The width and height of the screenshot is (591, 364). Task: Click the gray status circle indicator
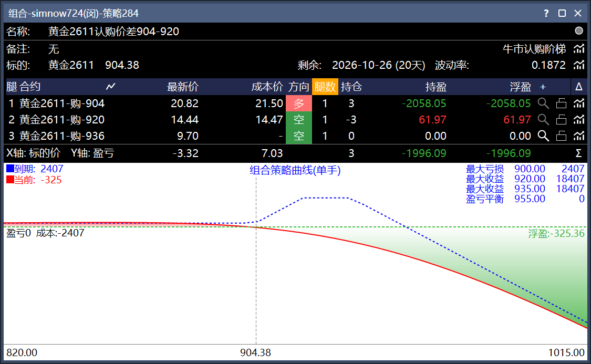click(x=579, y=31)
